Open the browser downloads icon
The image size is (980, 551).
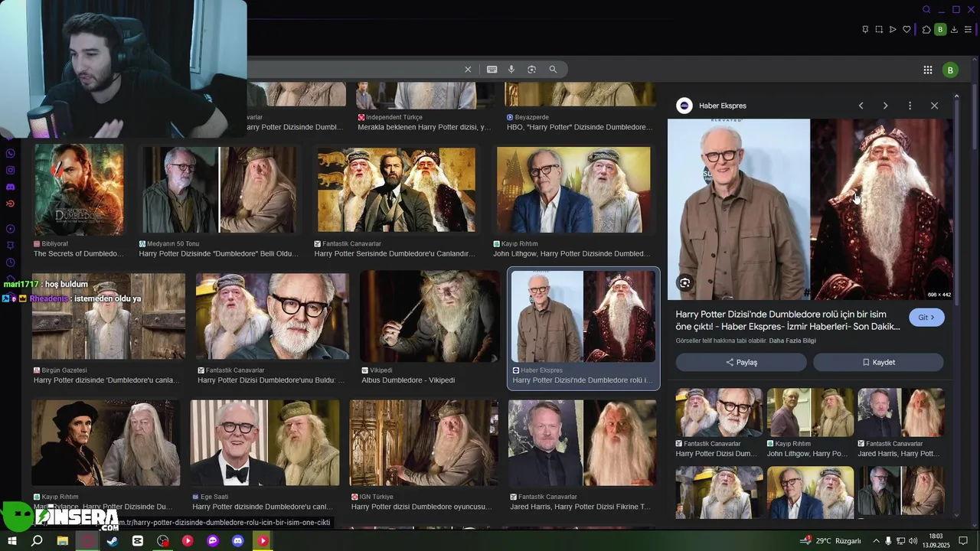pos(955,30)
